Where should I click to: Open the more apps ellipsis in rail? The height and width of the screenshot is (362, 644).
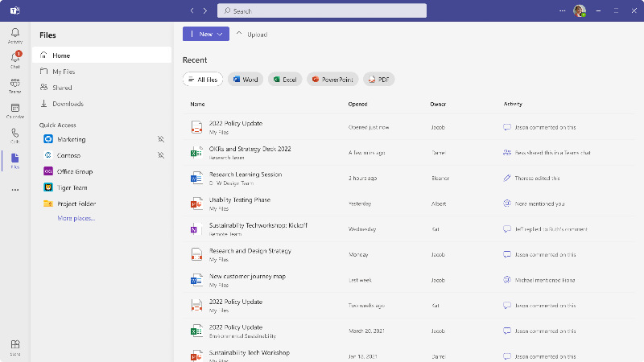[x=14, y=190]
